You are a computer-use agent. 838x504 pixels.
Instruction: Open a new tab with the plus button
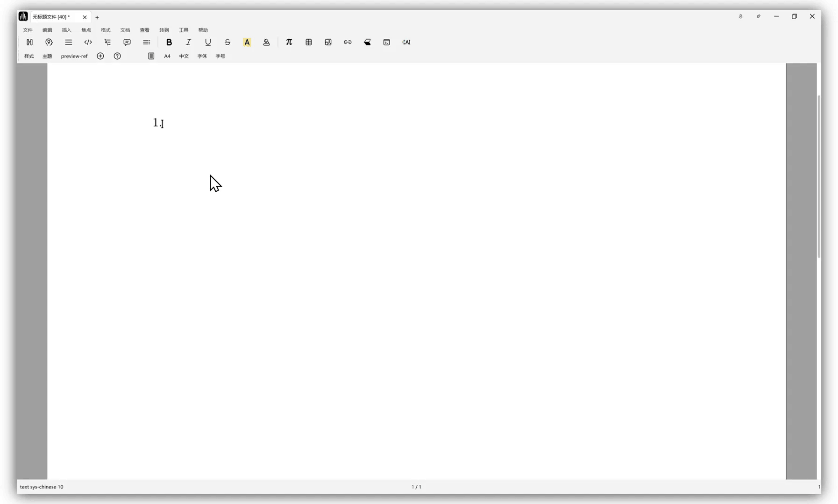click(97, 17)
